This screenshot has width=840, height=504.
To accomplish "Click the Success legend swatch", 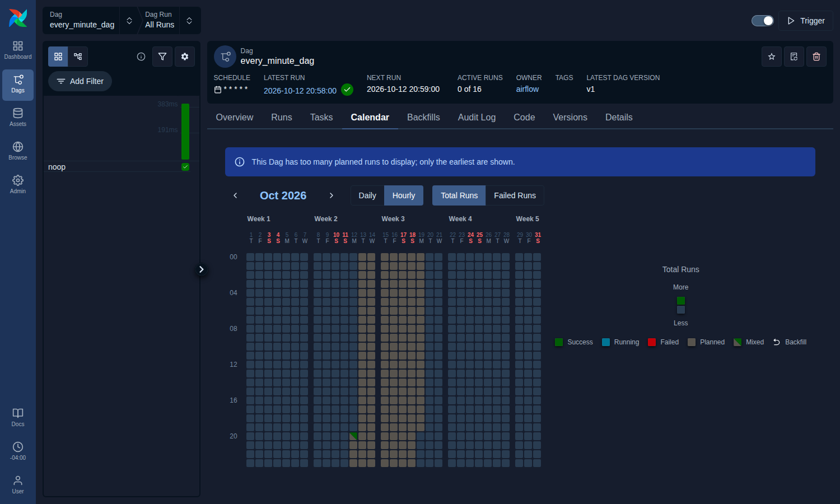I will 559,342.
